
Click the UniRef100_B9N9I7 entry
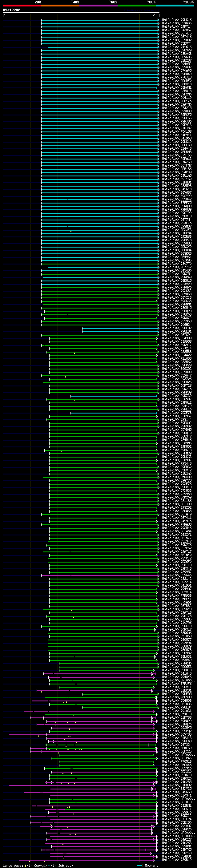pos(177,345)
